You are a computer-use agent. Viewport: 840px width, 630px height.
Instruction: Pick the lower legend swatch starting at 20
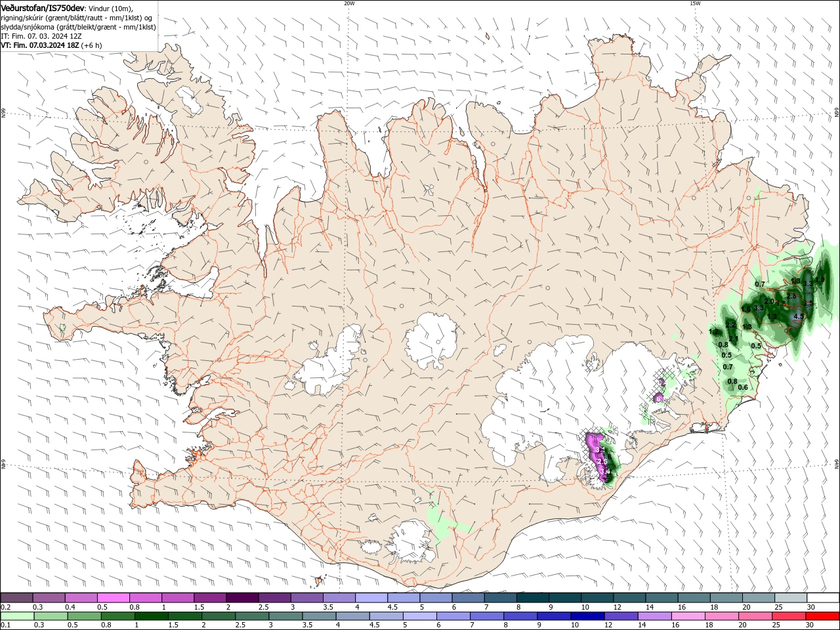pyautogui.click(x=755, y=616)
